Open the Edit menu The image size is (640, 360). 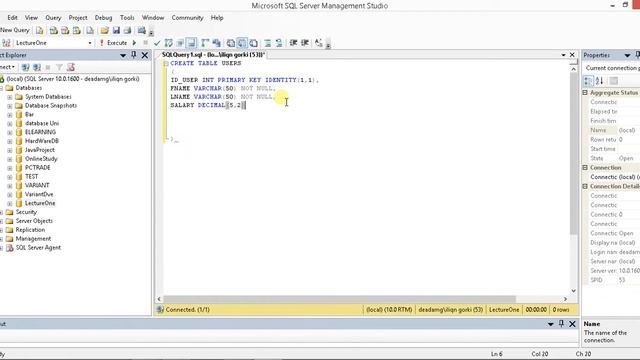pyautogui.click(x=12, y=18)
